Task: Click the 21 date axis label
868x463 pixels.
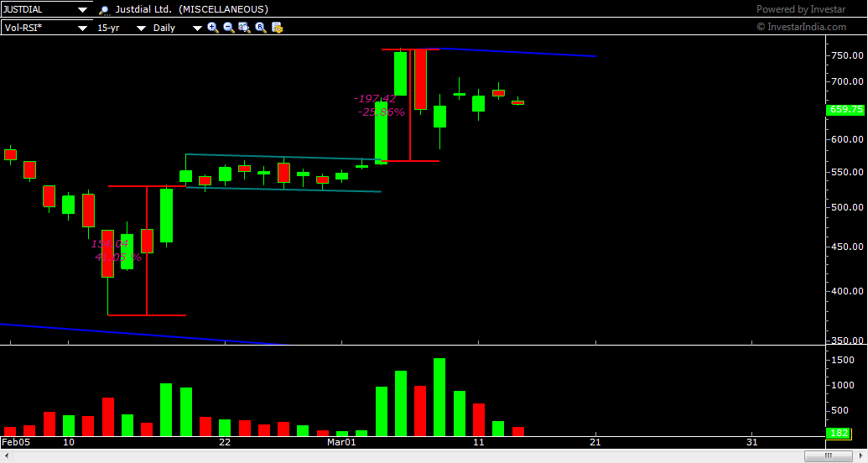Action: (595, 442)
